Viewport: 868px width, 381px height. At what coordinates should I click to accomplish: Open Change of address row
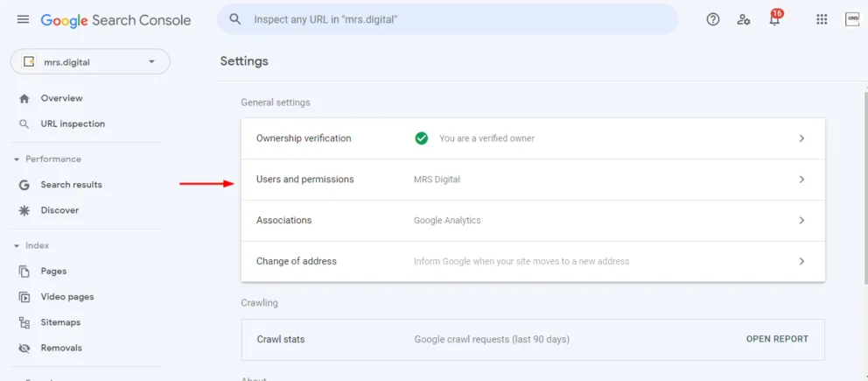click(x=533, y=261)
